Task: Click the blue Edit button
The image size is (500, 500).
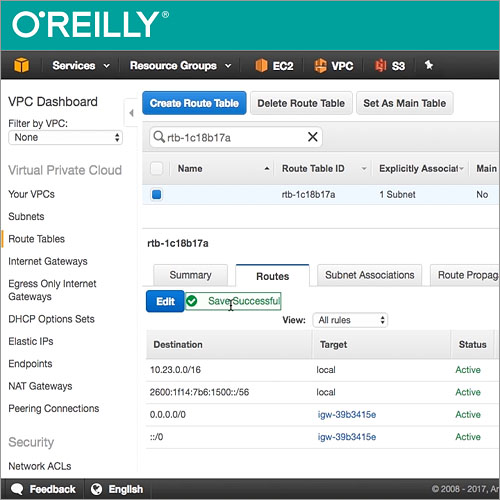Action: point(165,301)
